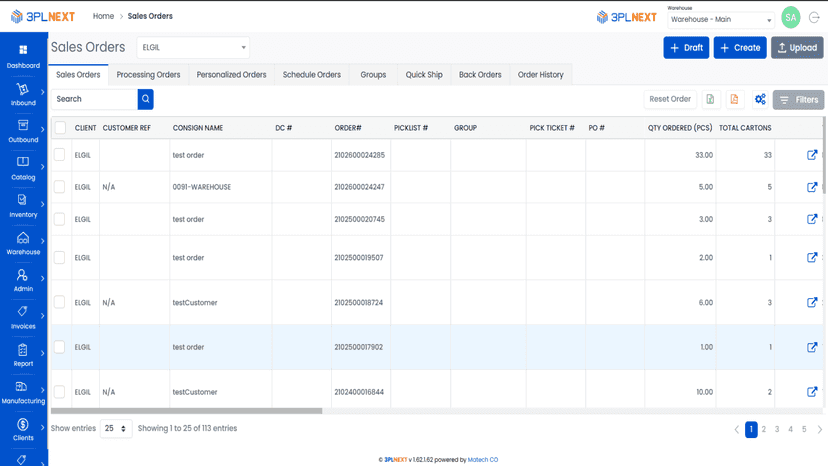Click the Upload button
Viewport: 828px width, 466px height.
pyautogui.click(x=797, y=48)
